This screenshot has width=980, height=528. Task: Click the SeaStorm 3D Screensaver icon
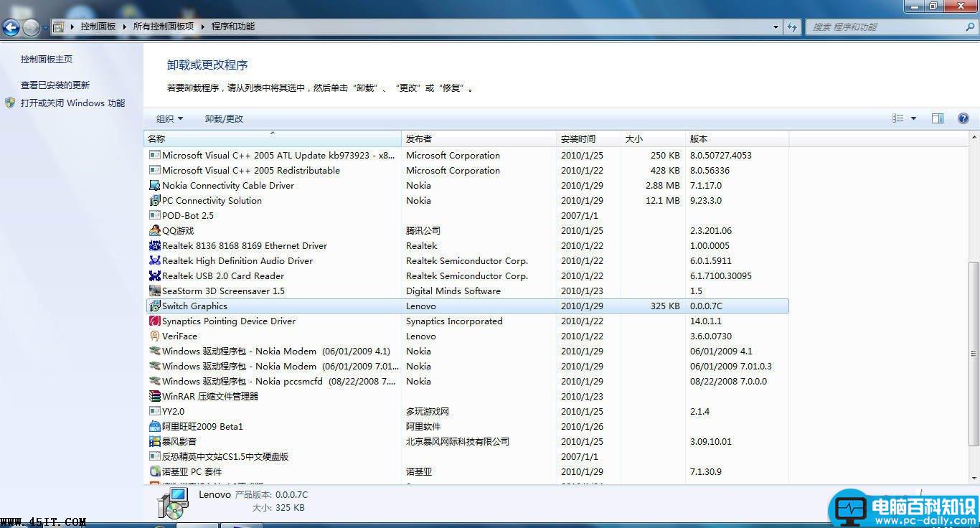click(x=155, y=291)
